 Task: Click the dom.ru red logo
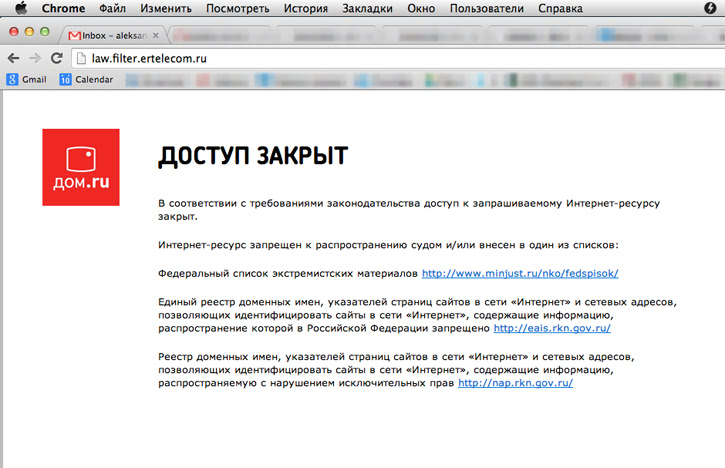pyautogui.click(x=81, y=167)
